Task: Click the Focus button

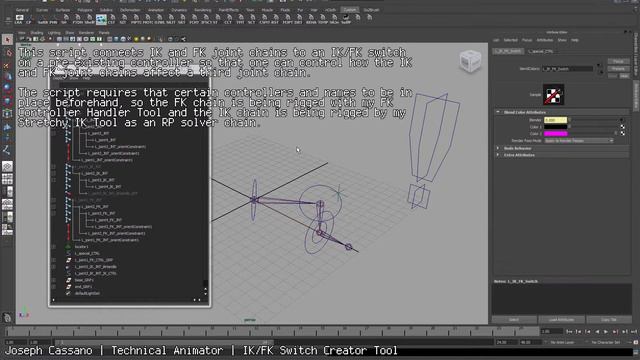Action: pos(618,62)
